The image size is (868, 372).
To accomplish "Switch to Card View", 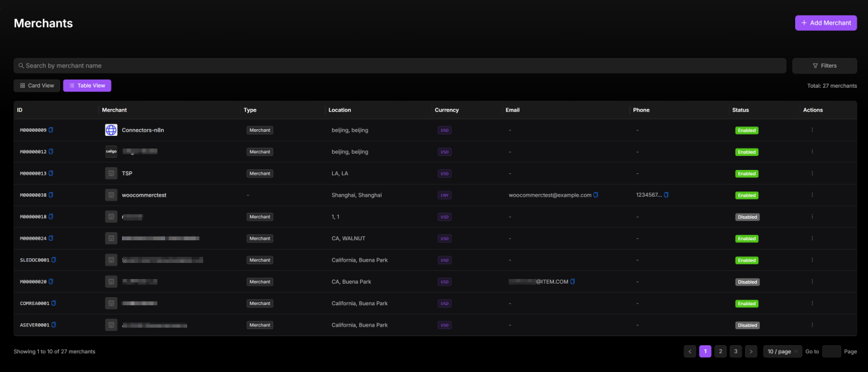I will click(x=37, y=86).
